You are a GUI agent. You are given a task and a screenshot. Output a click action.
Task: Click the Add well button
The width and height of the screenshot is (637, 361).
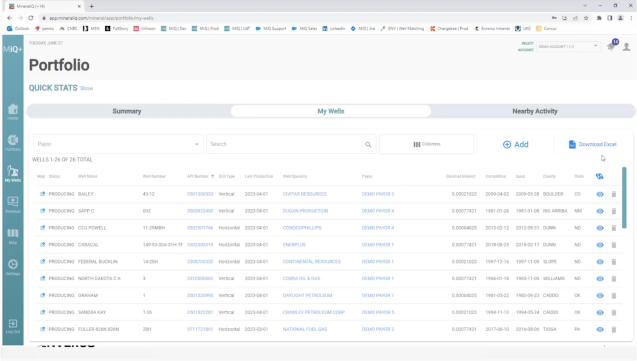pos(516,145)
